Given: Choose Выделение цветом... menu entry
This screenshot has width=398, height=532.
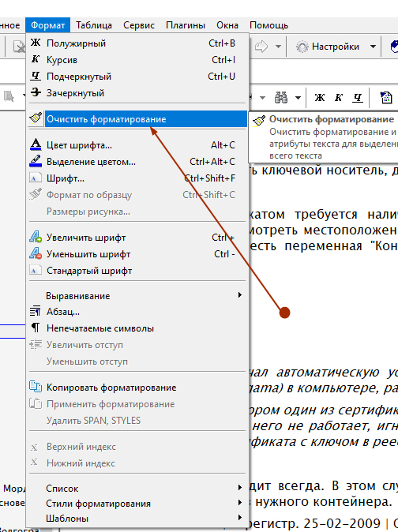Looking at the screenshot, I should coord(137,162).
